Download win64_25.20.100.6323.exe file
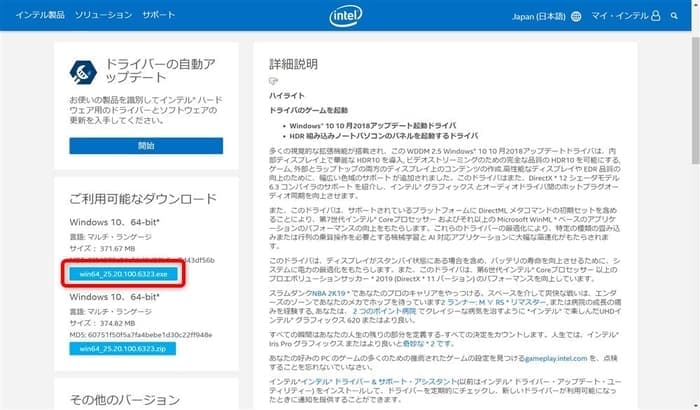The width and height of the screenshot is (700, 410). click(123, 274)
